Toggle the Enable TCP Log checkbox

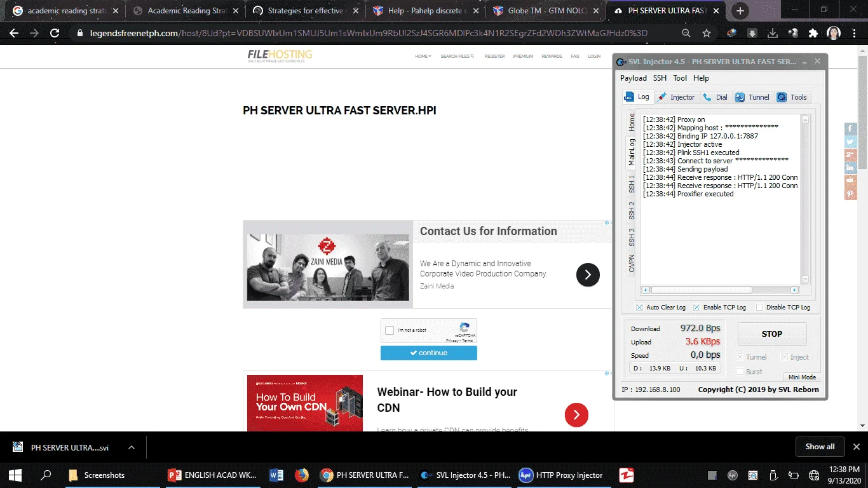pyautogui.click(x=696, y=308)
